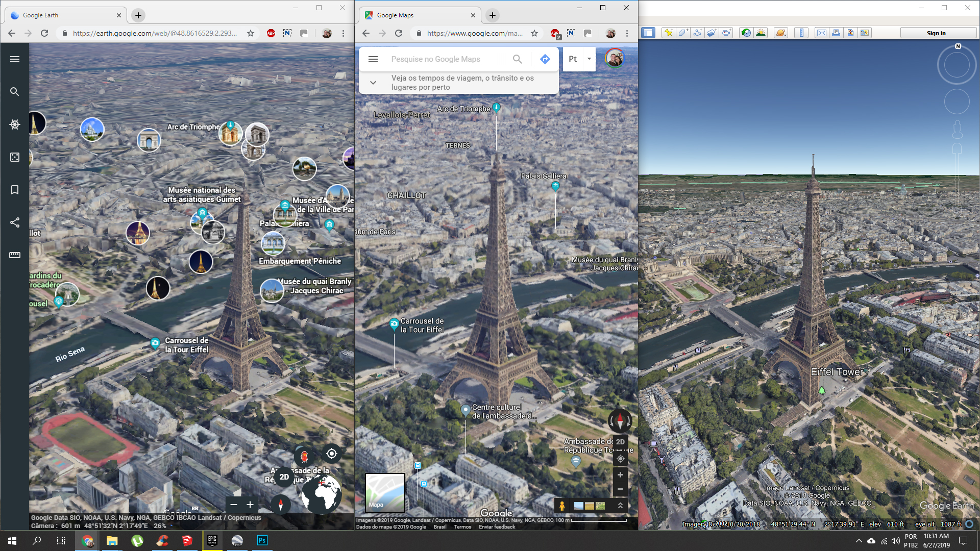Expand Google Maps hamburger menu
This screenshot has height=551, width=980.
pos(373,59)
